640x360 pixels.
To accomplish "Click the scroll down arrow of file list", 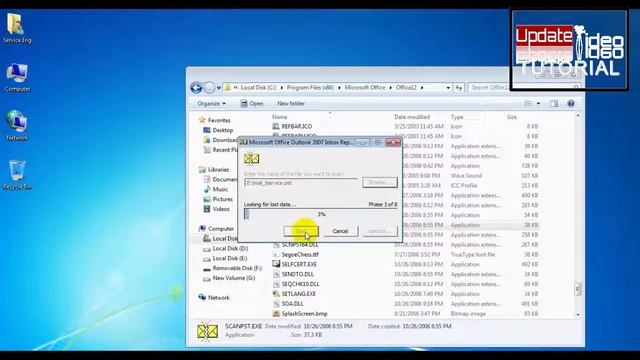I will tap(578, 315).
